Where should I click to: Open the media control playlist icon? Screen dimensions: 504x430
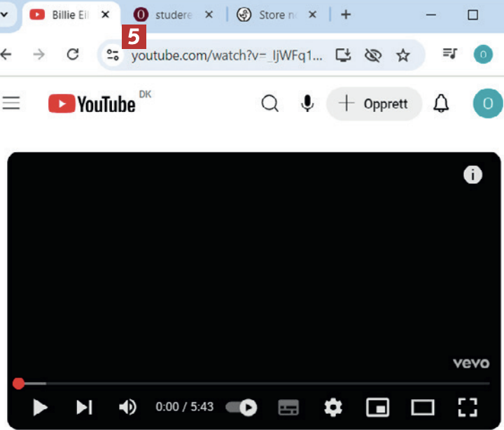click(450, 53)
